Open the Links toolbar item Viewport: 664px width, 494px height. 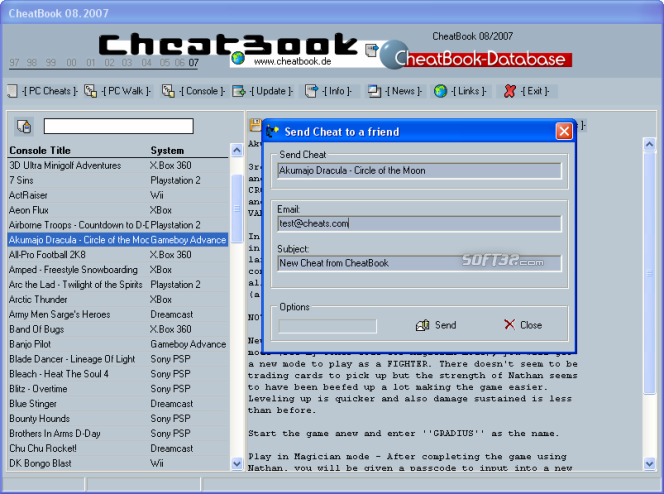(460, 91)
